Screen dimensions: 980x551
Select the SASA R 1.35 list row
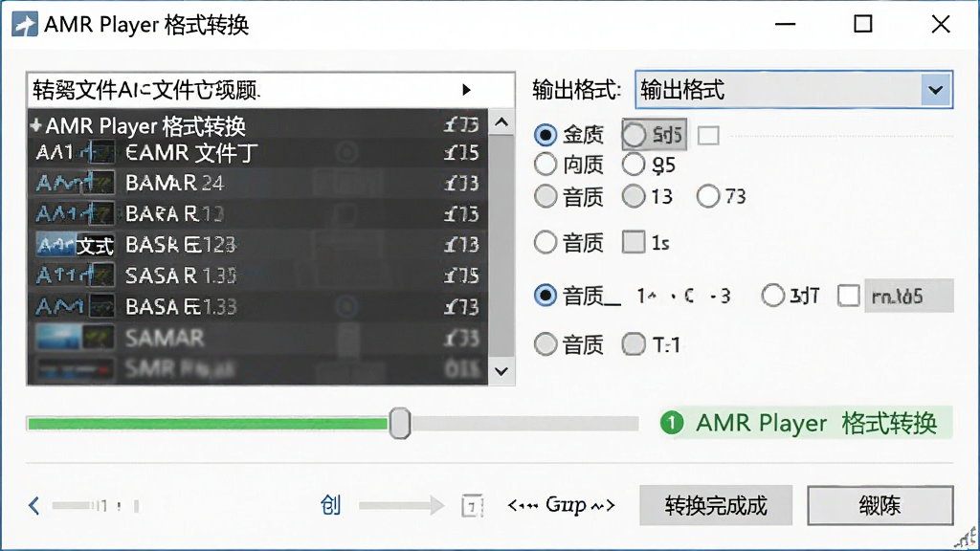coord(256,275)
